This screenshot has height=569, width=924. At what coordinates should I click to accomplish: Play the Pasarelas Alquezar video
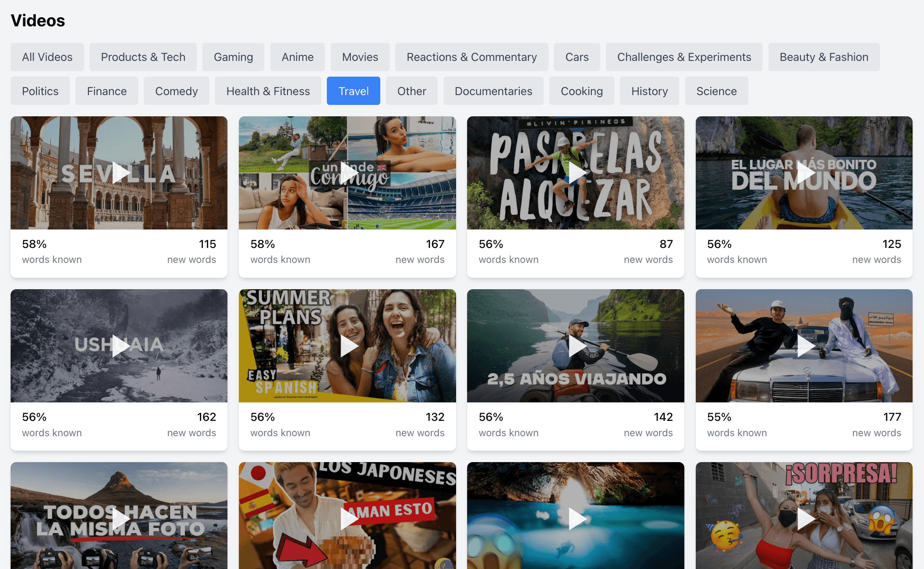[576, 173]
